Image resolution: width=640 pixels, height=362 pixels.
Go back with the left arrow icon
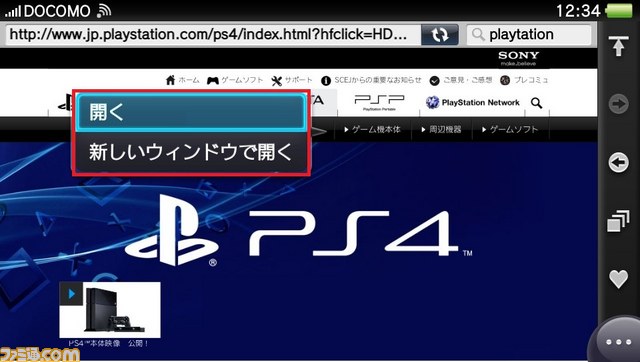coord(618,163)
